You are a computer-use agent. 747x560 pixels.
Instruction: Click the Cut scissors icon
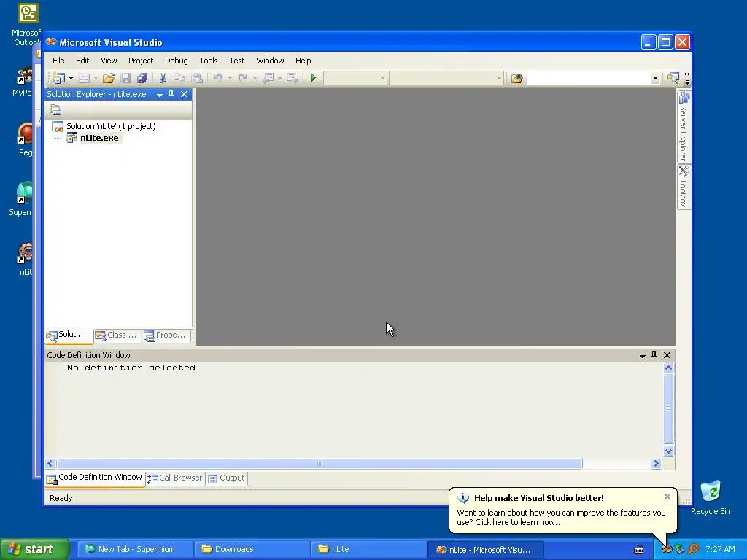pos(163,78)
